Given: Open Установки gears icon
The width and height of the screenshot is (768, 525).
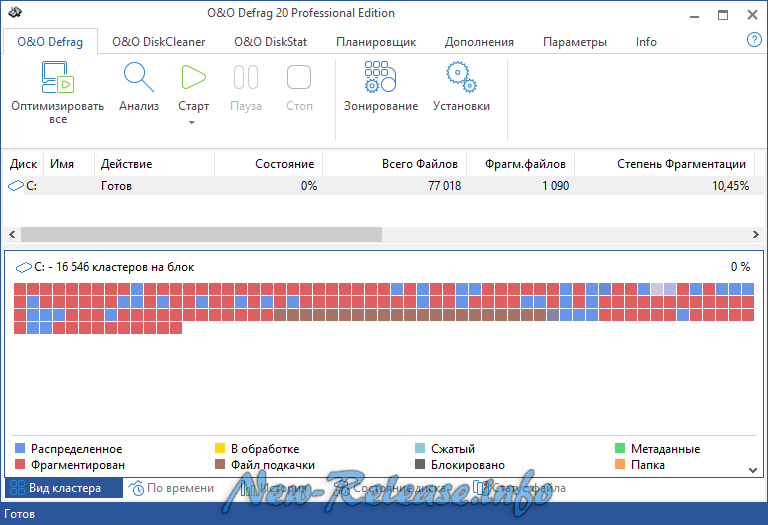Looking at the screenshot, I should click(461, 77).
